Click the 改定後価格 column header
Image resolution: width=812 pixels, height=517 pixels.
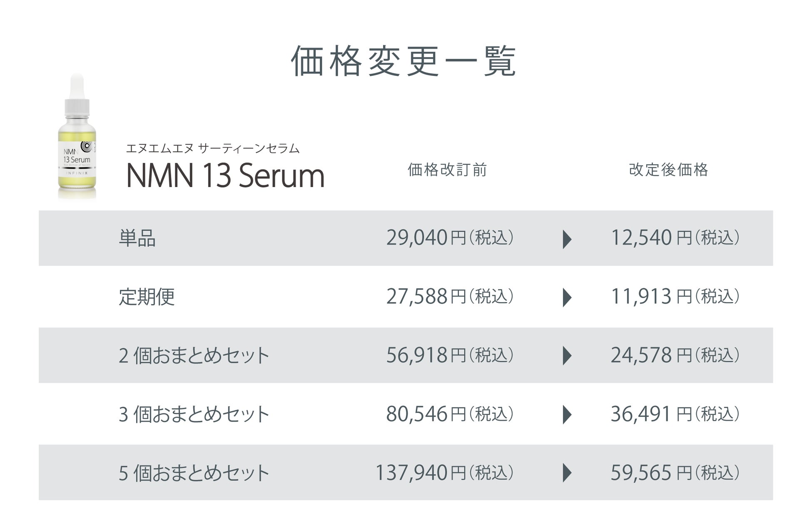tap(668, 170)
